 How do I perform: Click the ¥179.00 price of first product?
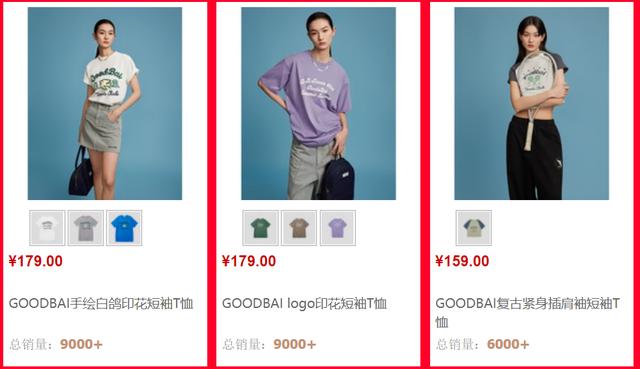coord(36,261)
